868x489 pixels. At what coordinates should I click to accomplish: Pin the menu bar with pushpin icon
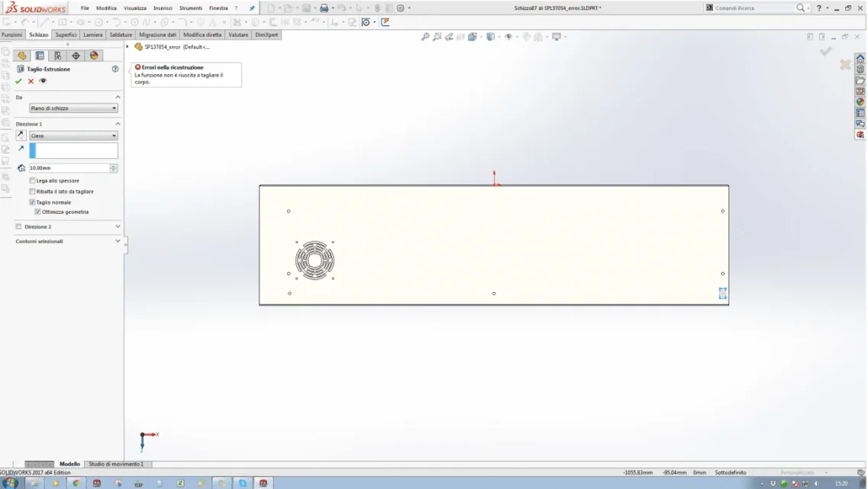point(252,8)
